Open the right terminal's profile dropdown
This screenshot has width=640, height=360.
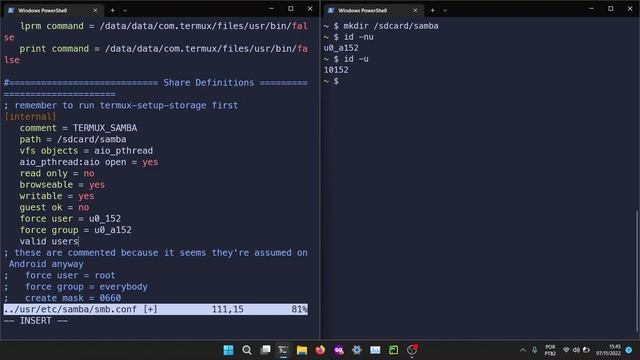(445, 10)
